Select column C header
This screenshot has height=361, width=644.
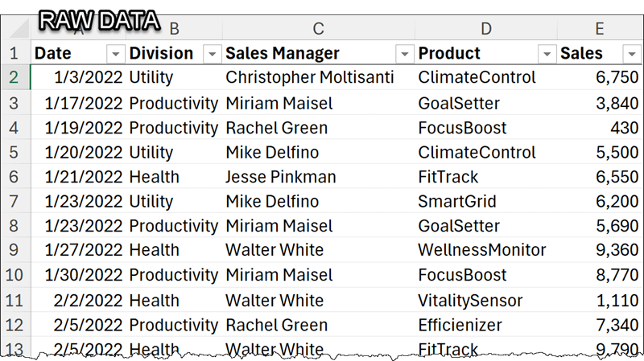point(318,29)
